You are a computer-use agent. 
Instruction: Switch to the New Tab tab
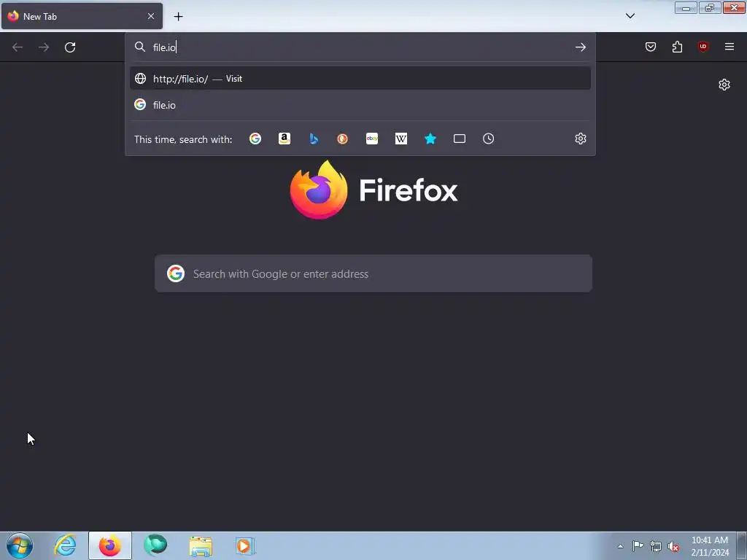click(82, 16)
